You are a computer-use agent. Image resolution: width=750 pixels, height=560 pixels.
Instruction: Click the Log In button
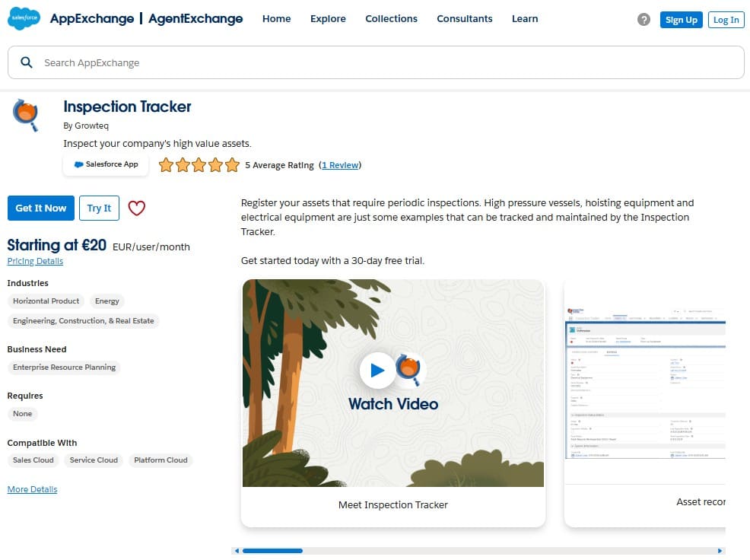726,20
